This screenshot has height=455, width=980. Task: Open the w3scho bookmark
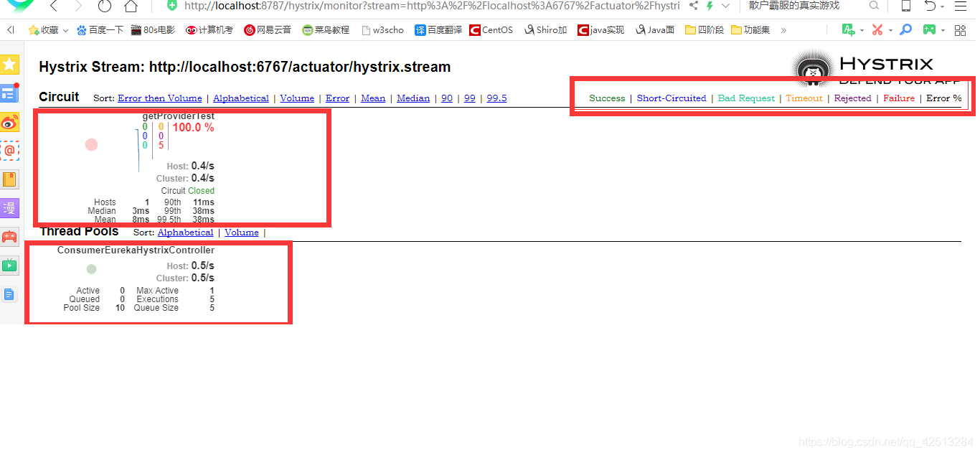[x=382, y=30]
